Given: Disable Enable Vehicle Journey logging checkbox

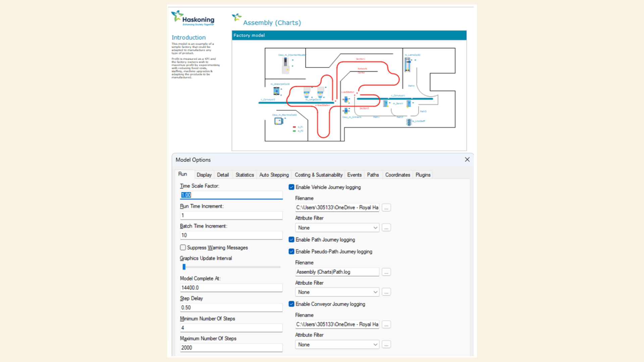Looking at the screenshot, I should [291, 187].
